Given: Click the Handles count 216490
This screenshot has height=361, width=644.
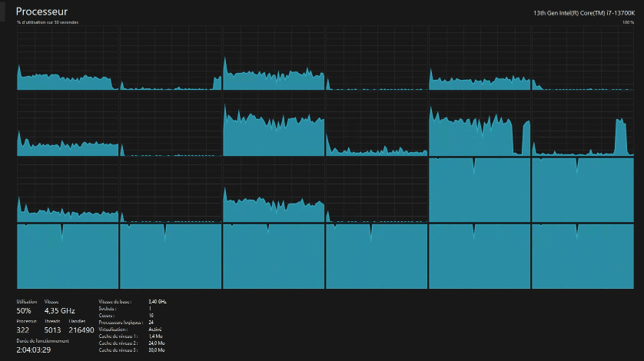Looking at the screenshot, I should pos(81,330).
